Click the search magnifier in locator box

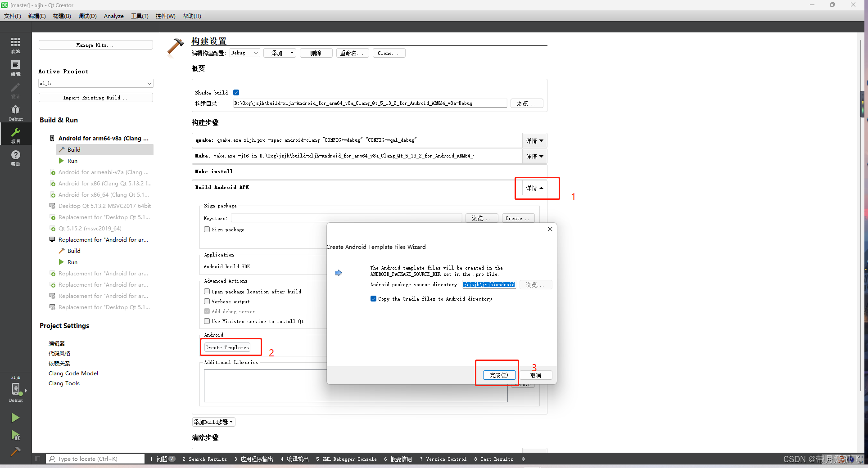52,459
